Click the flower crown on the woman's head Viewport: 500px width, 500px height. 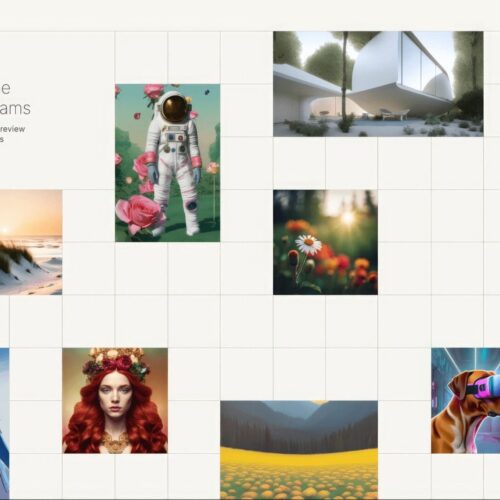113,363
